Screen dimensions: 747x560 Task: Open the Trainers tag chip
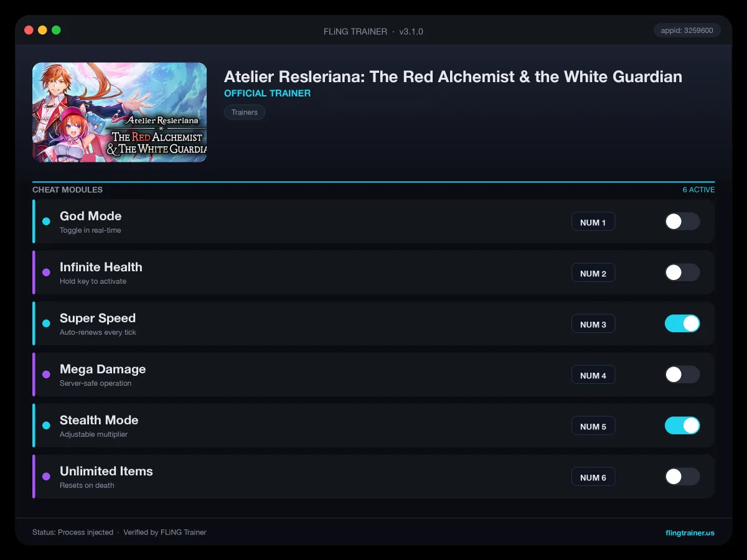[245, 112]
